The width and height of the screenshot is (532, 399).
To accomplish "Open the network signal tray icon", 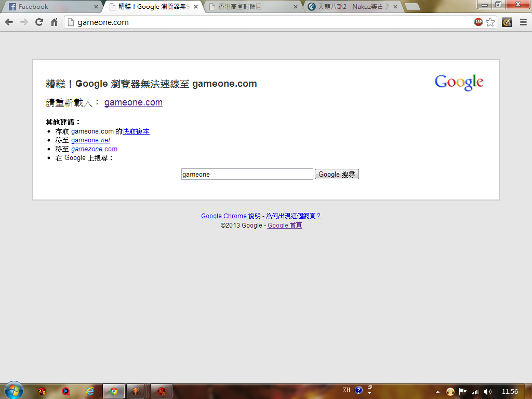I will 475,392.
